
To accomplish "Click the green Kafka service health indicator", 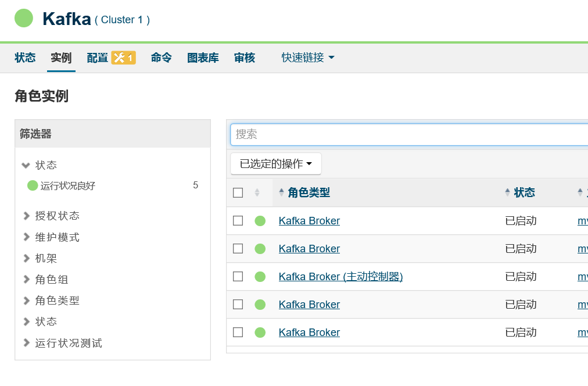I will (24, 18).
